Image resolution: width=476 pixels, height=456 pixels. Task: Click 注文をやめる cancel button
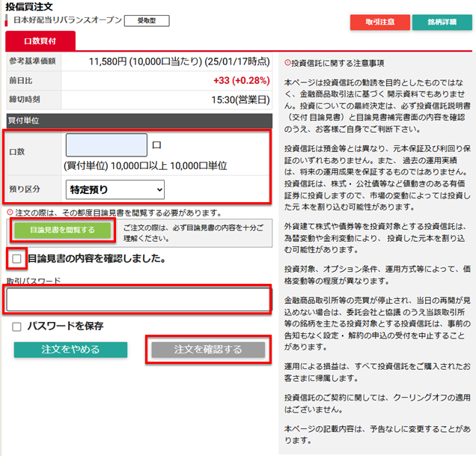coord(70,350)
